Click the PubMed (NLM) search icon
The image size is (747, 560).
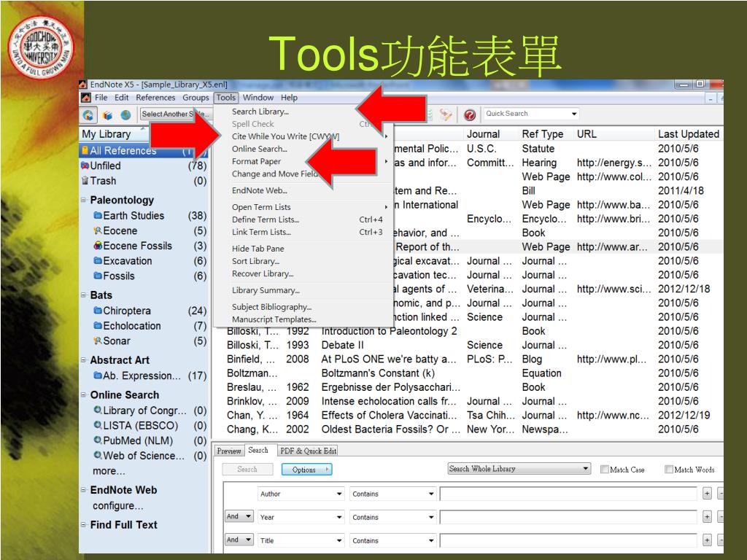click(98, 440)
